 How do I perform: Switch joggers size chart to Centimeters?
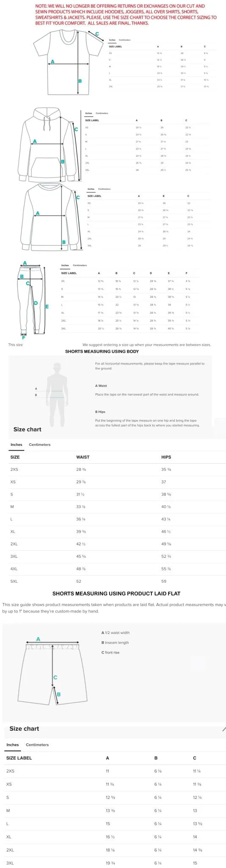pyautogui.click(x=80, y=265)
